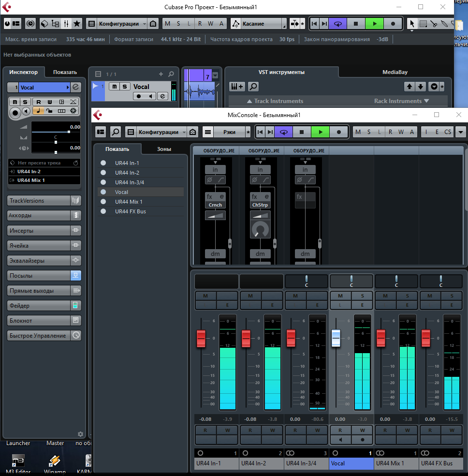
Task: Click the Vocal channel name label at bottom
Action: click(351, 463)
